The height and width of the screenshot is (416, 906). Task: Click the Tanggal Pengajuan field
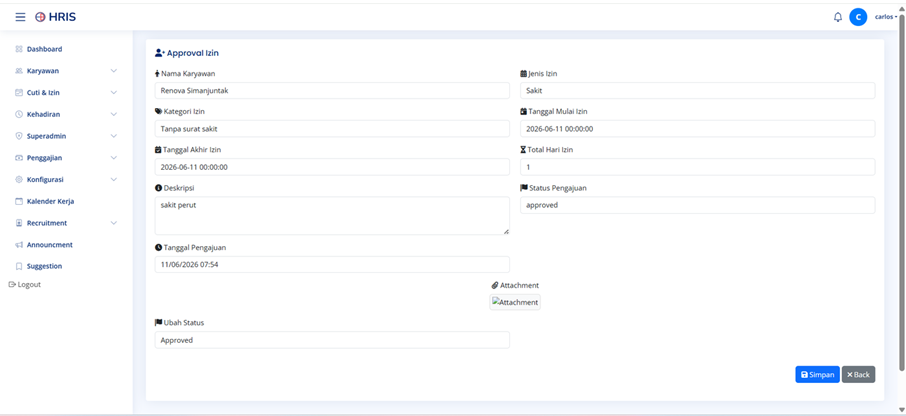[x=332, y=265]
